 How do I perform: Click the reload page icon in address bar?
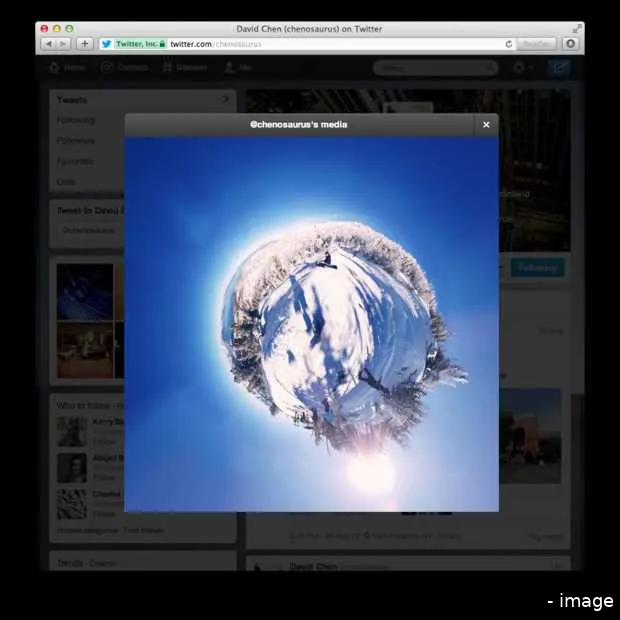(508, 44)
